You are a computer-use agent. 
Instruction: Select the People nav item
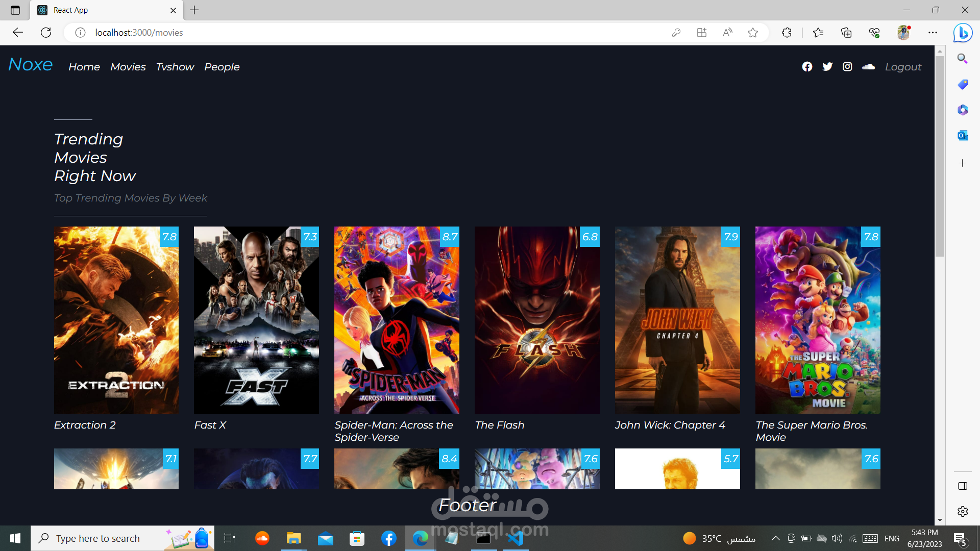222,67
